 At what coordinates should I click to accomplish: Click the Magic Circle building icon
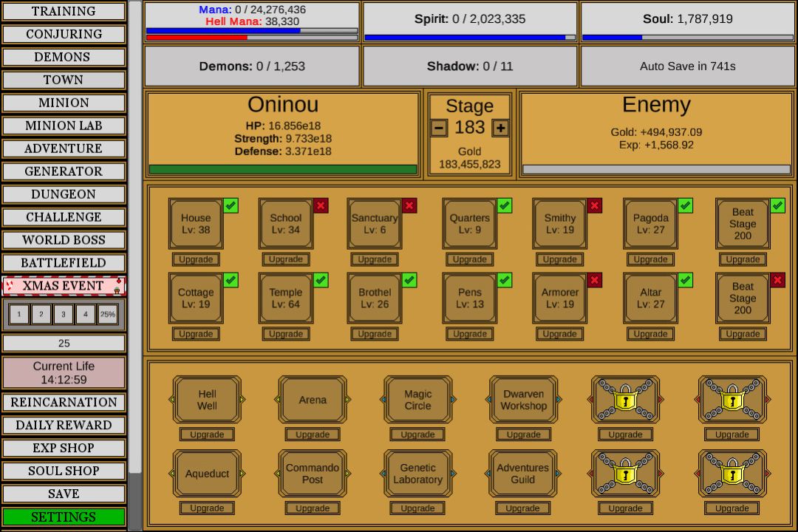point(417,400)
